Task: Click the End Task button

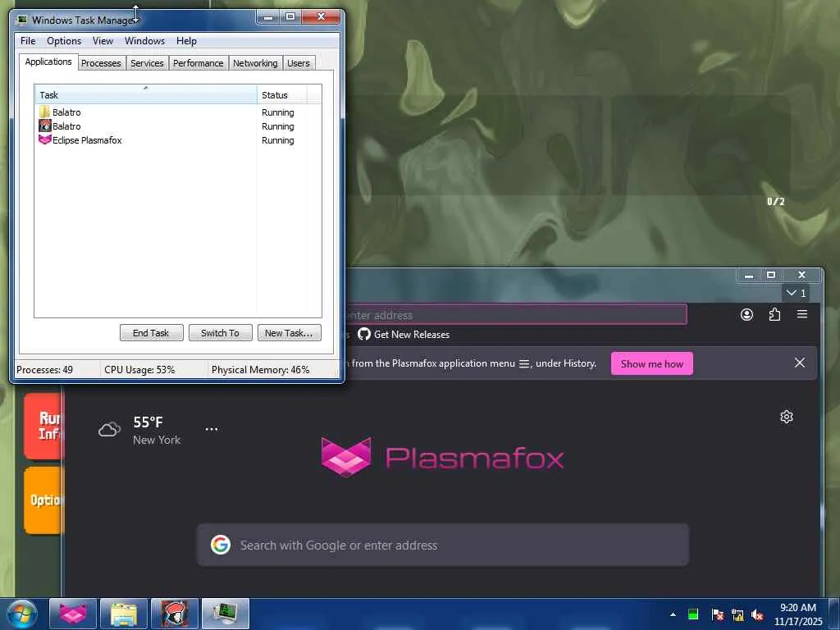Action: [x=151, y=333]
